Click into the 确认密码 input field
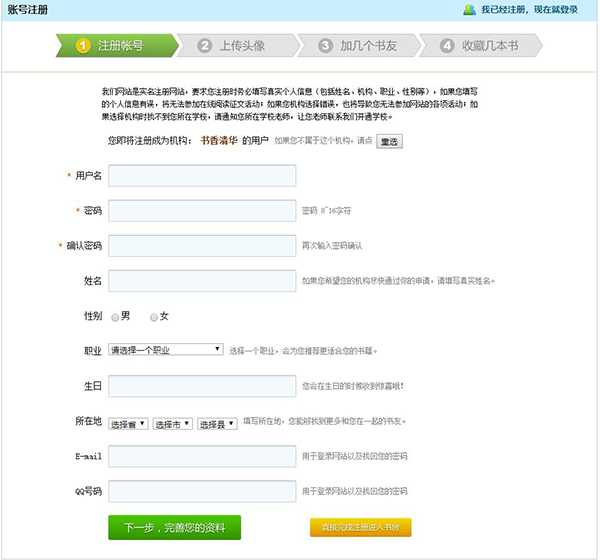 click(x=202, y=245)
